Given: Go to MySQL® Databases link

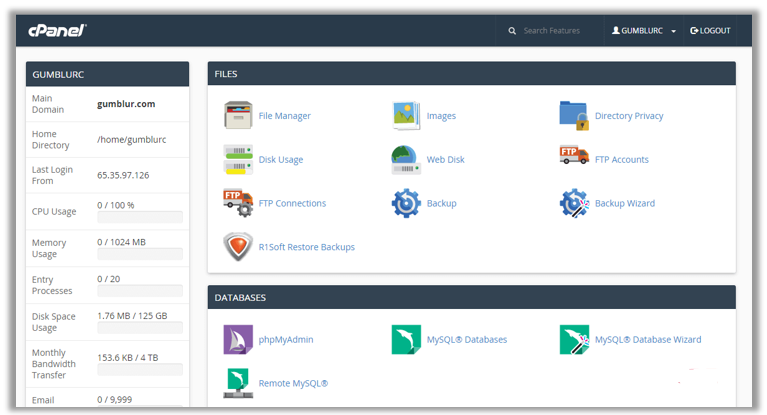Looking at the screenshot, I should tap(467, 340).
